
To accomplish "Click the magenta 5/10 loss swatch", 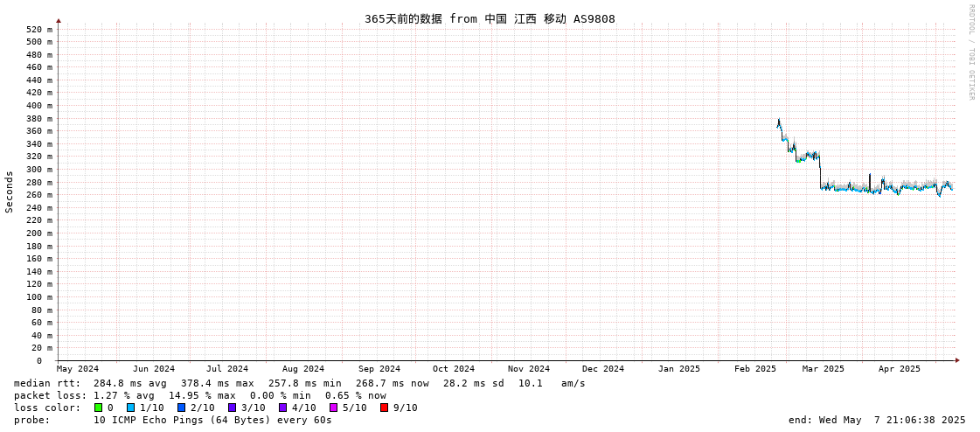I will coord(333,408).
